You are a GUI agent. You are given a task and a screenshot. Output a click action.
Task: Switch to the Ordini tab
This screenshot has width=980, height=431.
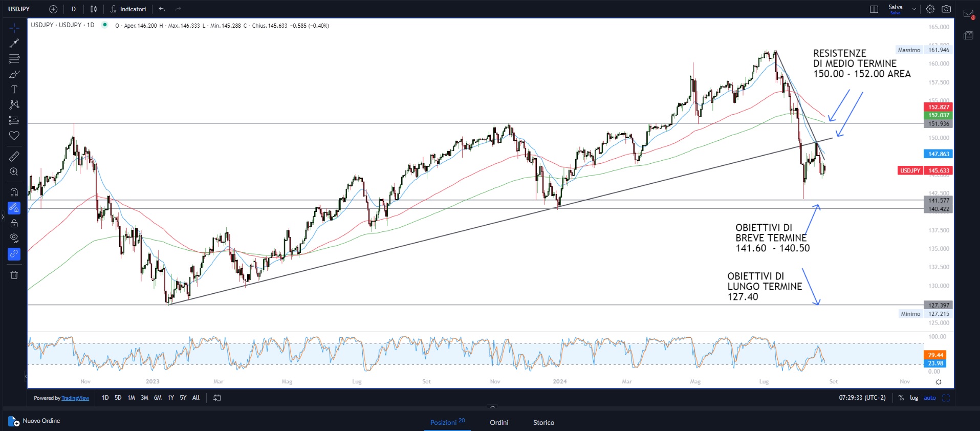point(499,422)
